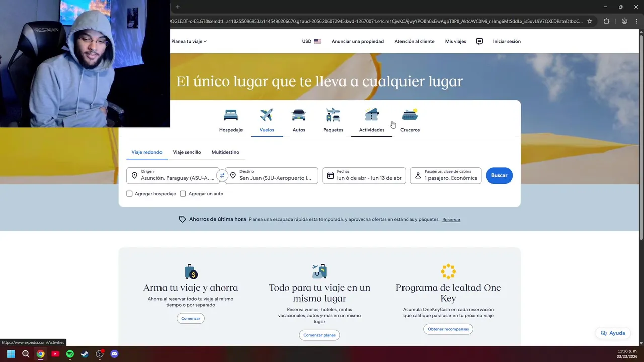Screen dimensions: 644x362
Task: Select Viaje sencillo one-way option
Action: [187, 152]
